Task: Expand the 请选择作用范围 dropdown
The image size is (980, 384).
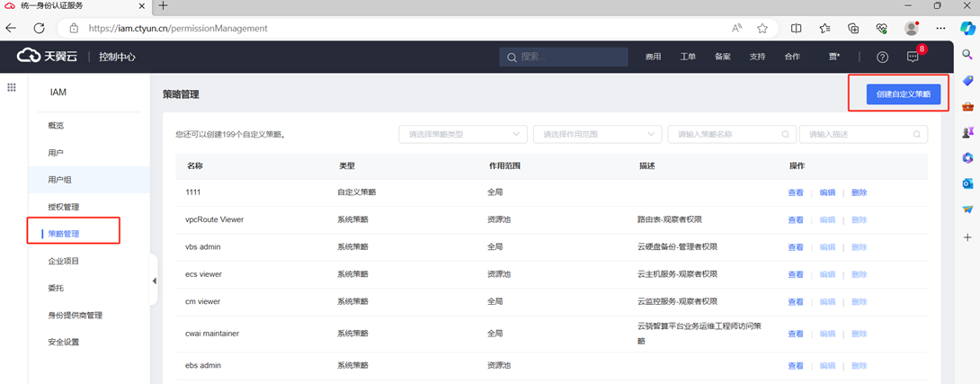Action: [x=597, y=134]
